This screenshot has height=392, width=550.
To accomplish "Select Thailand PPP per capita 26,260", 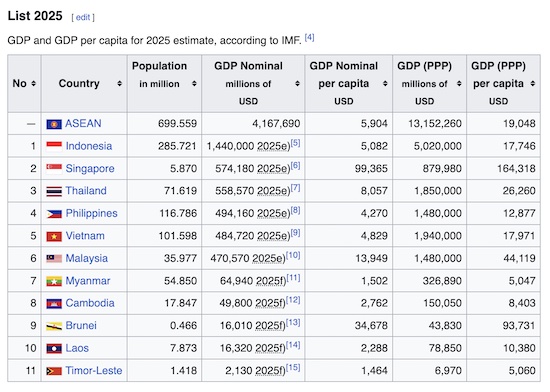I will click(519, 191).
